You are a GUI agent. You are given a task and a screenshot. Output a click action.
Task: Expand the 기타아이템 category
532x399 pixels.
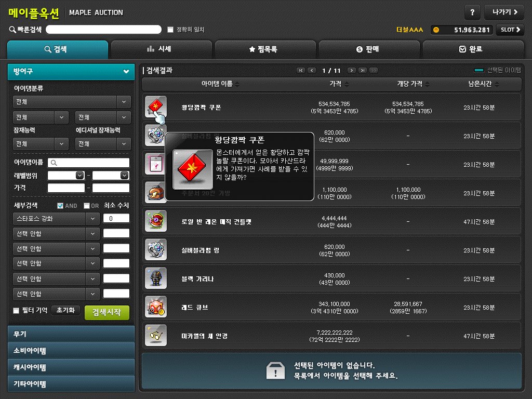[x=71, y=384]
